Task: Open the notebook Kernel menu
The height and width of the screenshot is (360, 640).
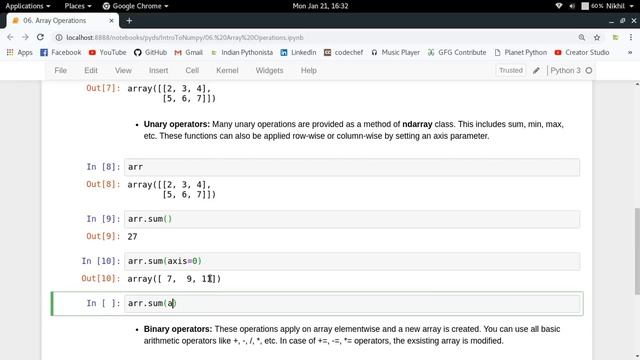Action: click(227, 70)
